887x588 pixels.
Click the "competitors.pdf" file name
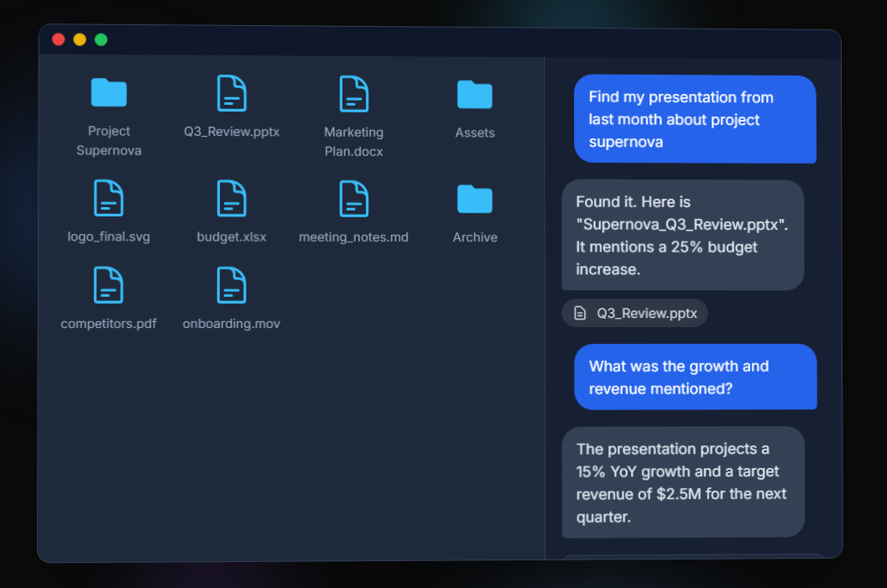point(108,324)
